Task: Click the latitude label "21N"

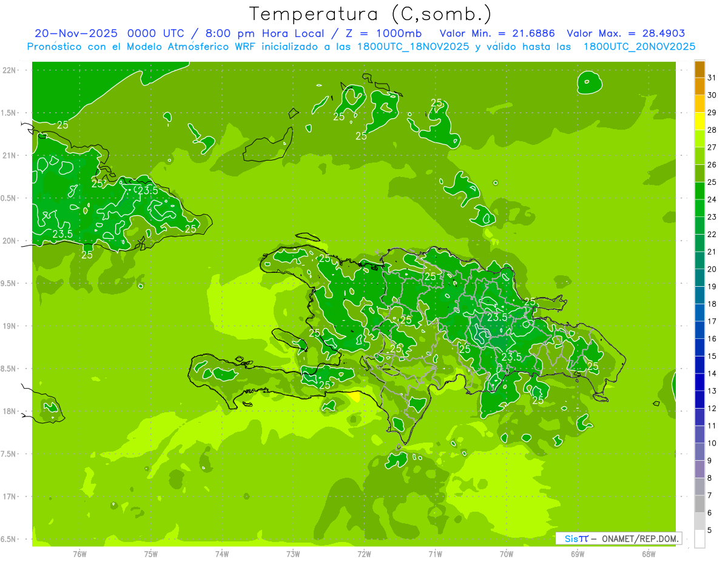Action: point(10,155)
